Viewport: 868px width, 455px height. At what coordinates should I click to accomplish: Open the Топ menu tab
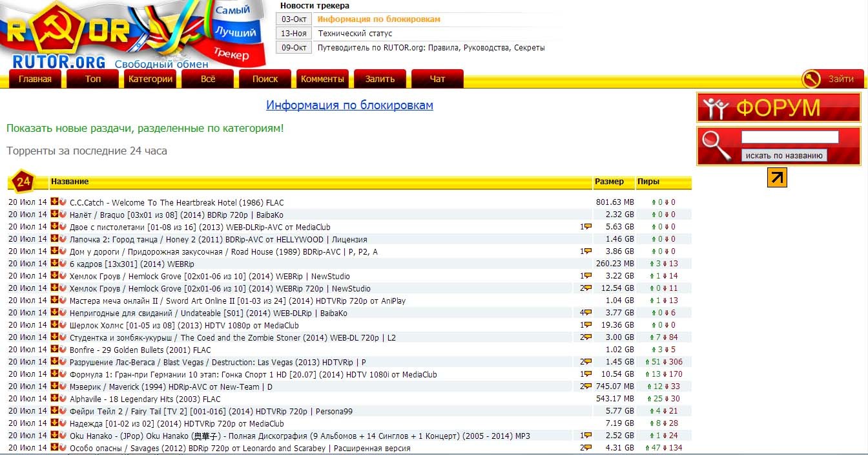[93, 79]
